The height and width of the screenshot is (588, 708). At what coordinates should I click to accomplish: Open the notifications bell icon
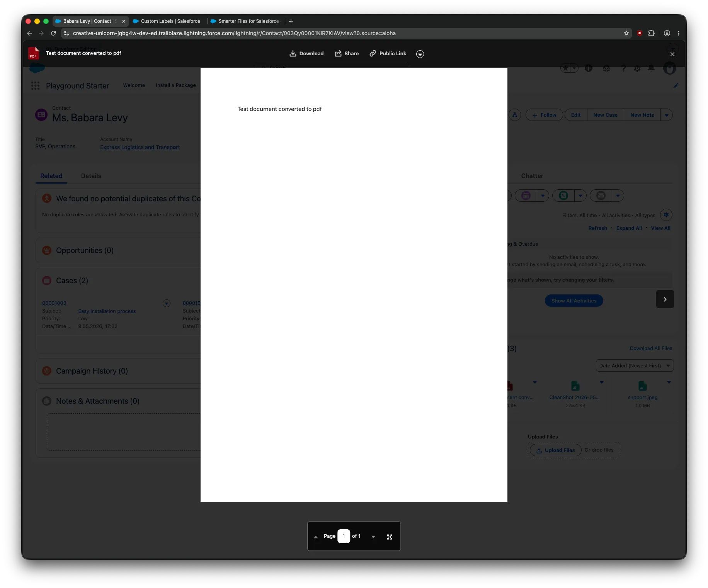(x=651, y=68)
